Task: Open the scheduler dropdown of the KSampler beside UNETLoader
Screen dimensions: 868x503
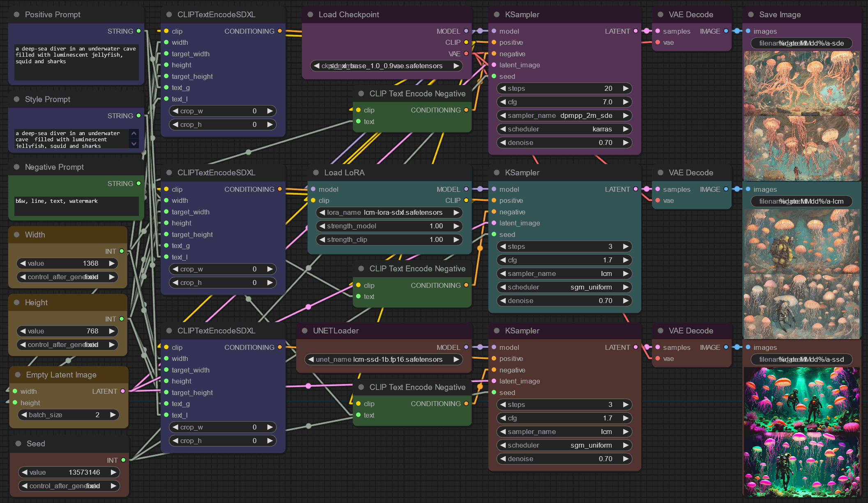Action: (564, 445)
